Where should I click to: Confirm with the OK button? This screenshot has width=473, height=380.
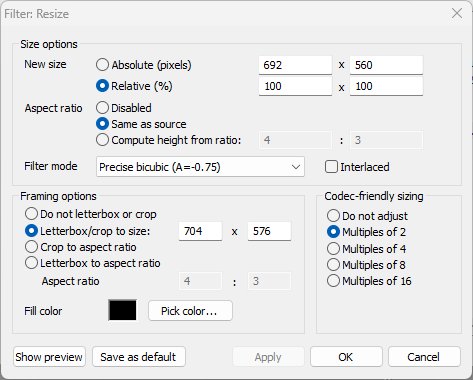pyautogui.click(x=346, y=357)
